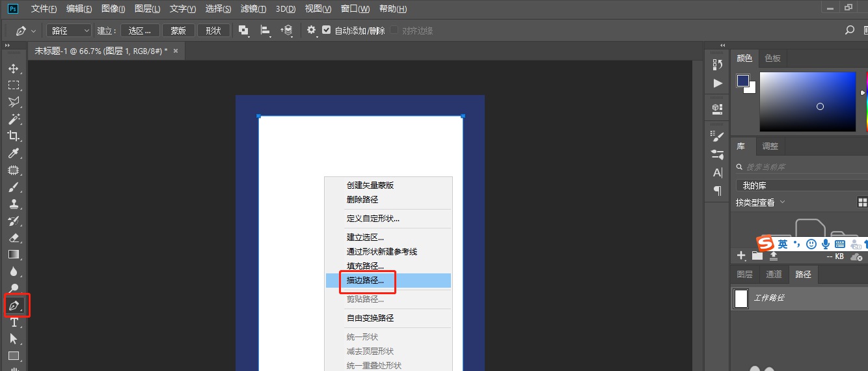Image resolution: width=868 pixels, height=371 pixels.
Task: Close the 未标题-1 document tab
Action: pyautogui.click(x=176, y=50)
